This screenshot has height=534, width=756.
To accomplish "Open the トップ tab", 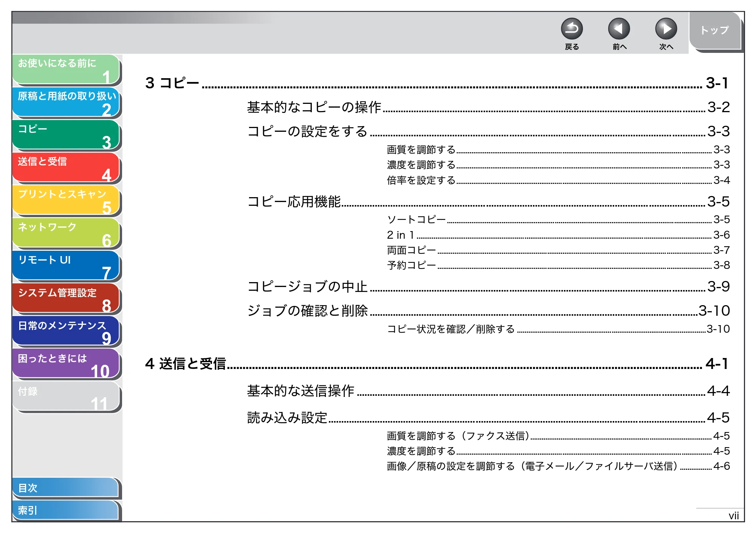I will pos(715,31).
